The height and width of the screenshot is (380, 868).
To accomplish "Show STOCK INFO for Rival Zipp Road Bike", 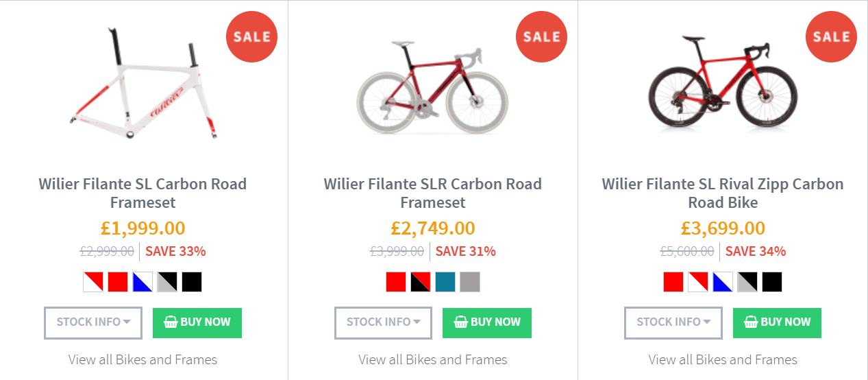I will [x=673, y=322].
